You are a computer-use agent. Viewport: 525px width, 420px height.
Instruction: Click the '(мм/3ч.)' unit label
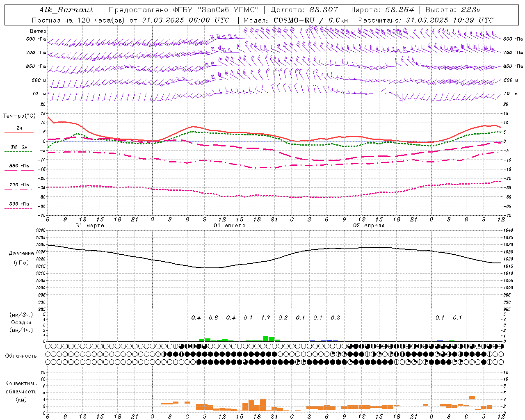[21, 315]
